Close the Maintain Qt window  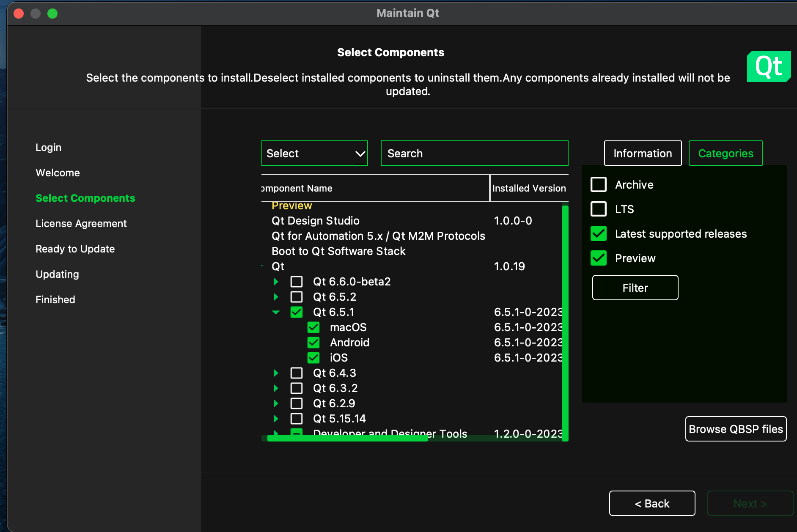pos(19,14)
